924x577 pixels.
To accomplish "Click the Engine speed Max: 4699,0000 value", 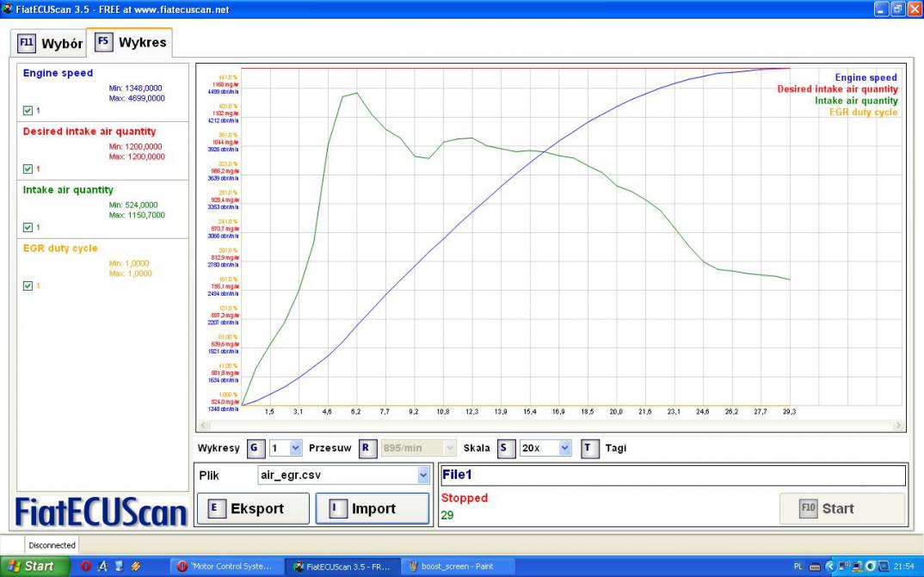I will [137, 98].
